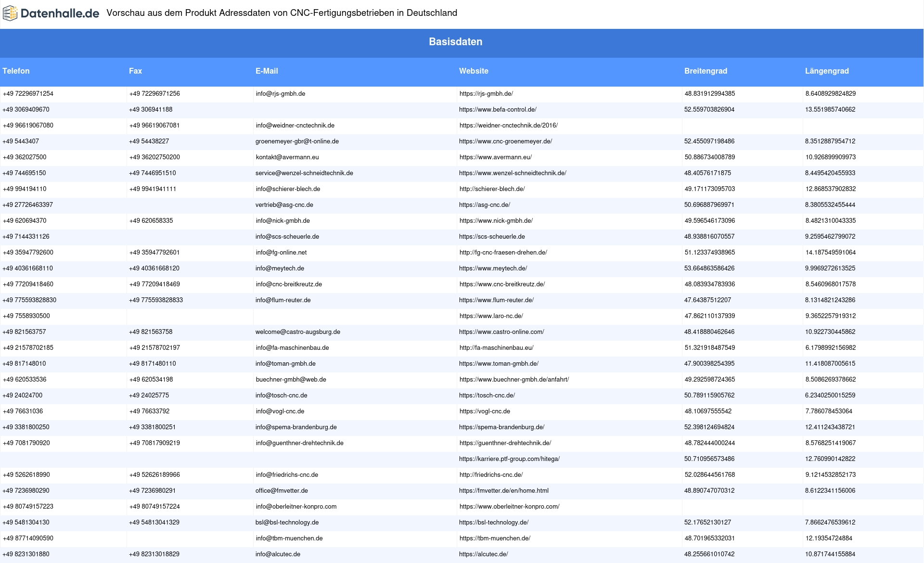The height and width of the screenshot is (563, 924).
Task: Click email info@friedrichs-cnc.de
Action: (287, 475)
